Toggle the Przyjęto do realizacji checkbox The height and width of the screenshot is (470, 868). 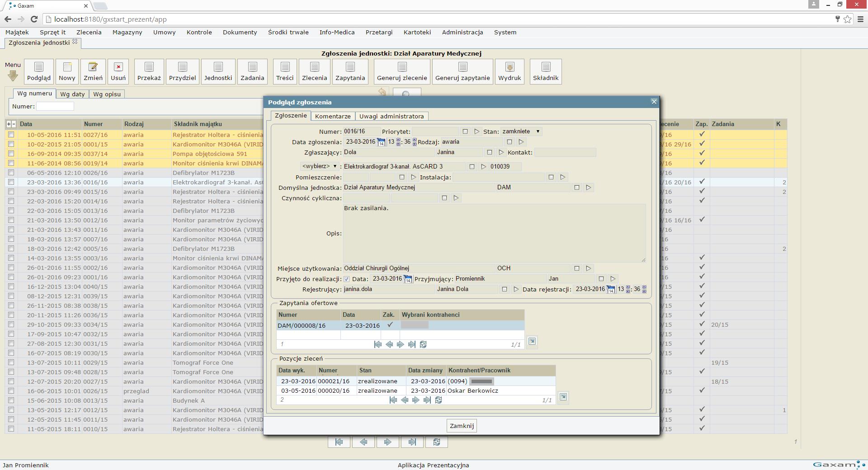tap(347, 279)
